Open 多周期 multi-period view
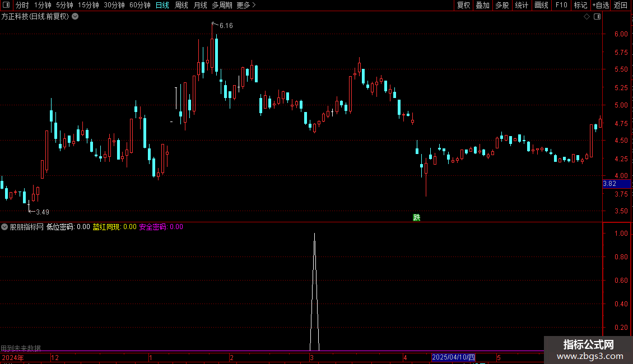Image resolution: width=633 pixels, height=364 pixels. (222, 5)
